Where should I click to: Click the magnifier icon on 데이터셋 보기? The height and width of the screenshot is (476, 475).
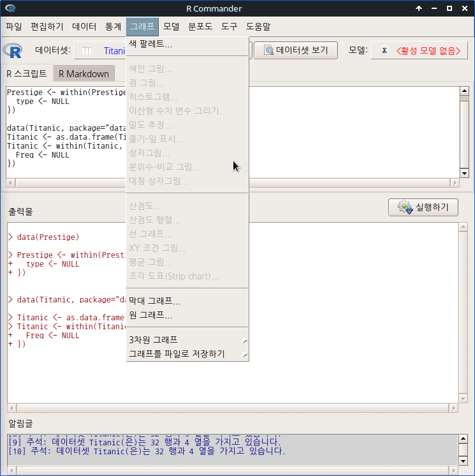[268, 50]
